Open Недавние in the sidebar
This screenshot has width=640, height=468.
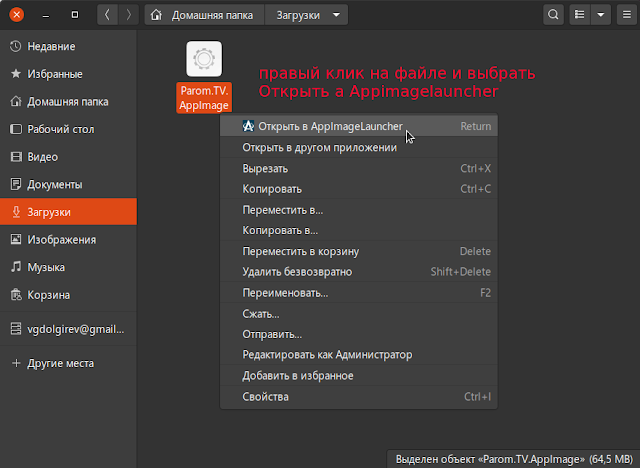coord(69,47)
